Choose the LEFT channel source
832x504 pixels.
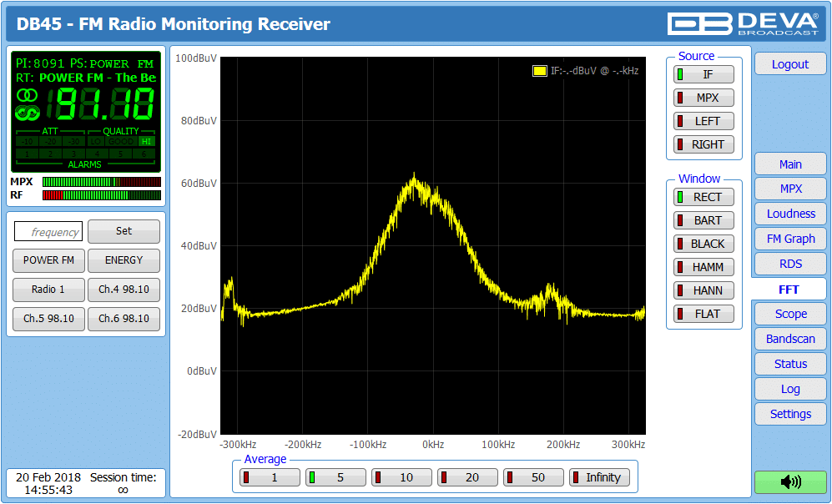pyautogui.click(x=703, y=121)
